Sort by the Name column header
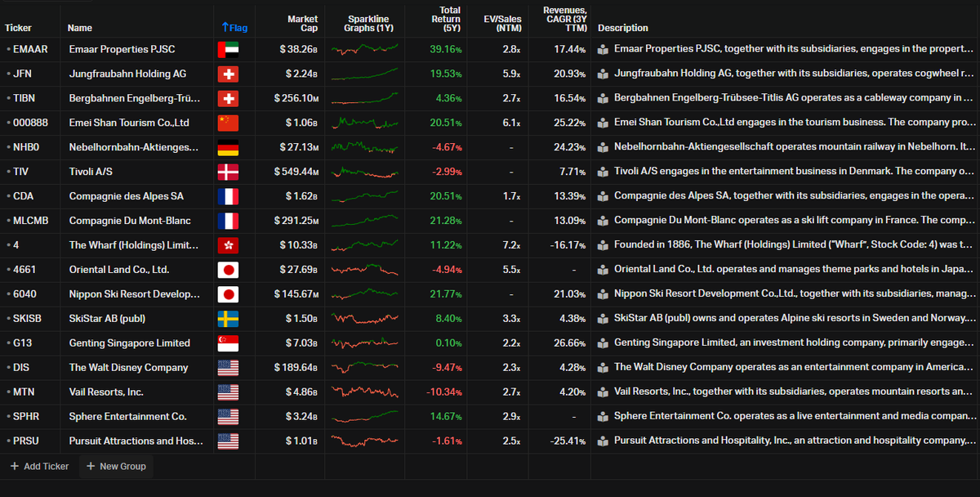The image size is (980, 497). (x=80, y=28)
